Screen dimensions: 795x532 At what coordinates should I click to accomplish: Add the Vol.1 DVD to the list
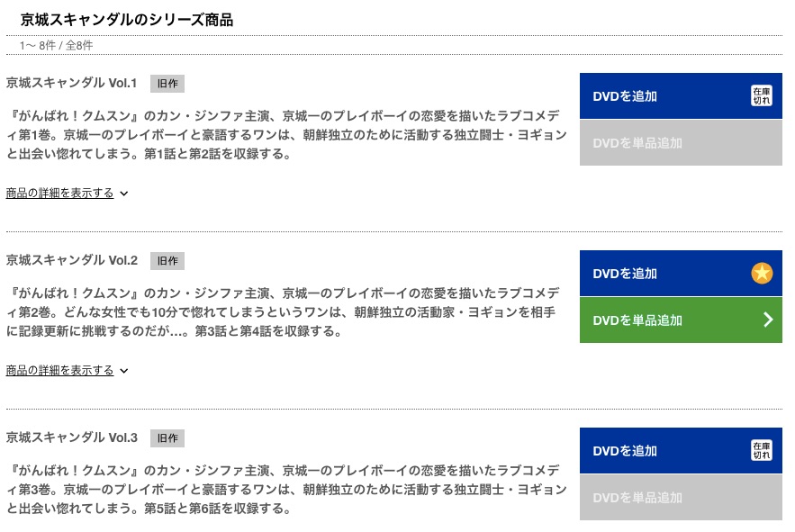tap(681, 95)
